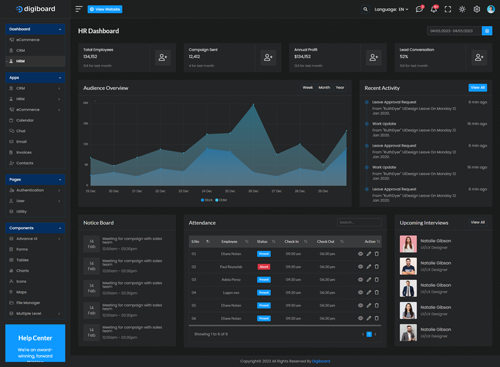Click the add-user icon on Total Employees card
The height and width of the screenshot is (367, 500).
tap(163, 58)
